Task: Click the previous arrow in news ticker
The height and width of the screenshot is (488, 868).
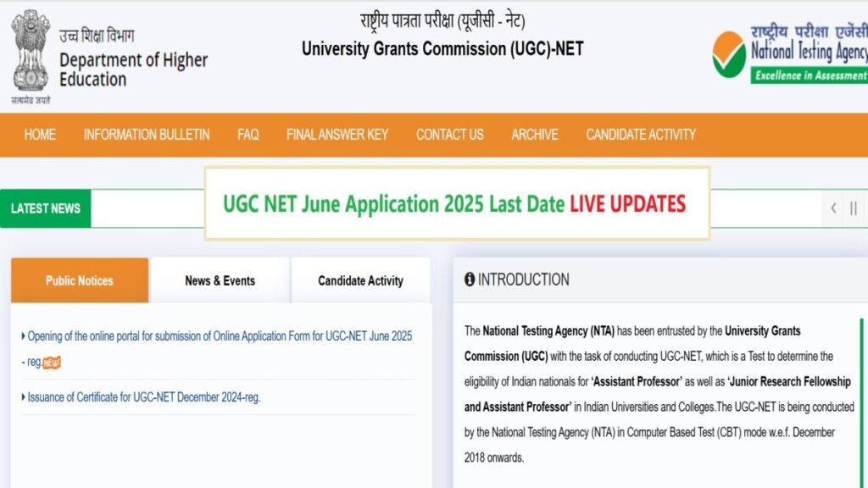Action: 833,208
